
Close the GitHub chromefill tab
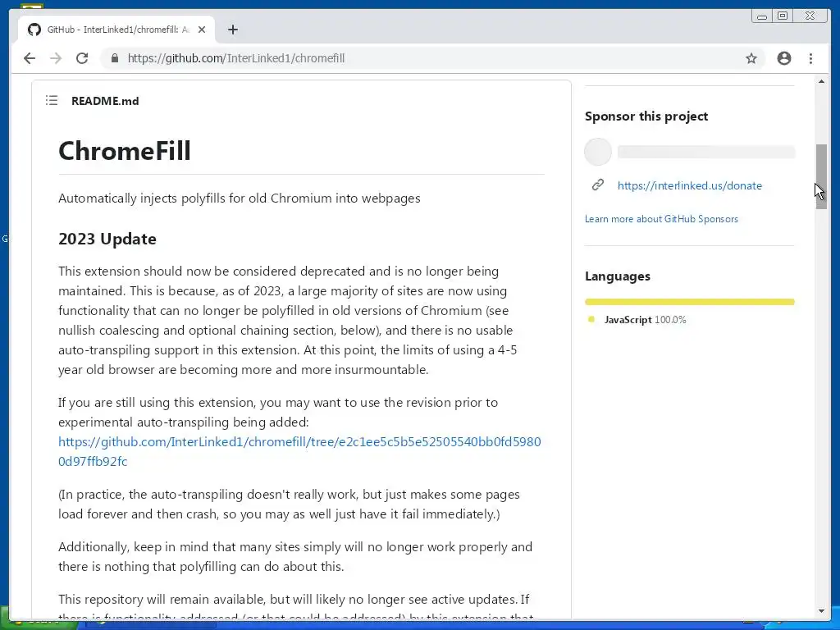(x=202, y=30)
